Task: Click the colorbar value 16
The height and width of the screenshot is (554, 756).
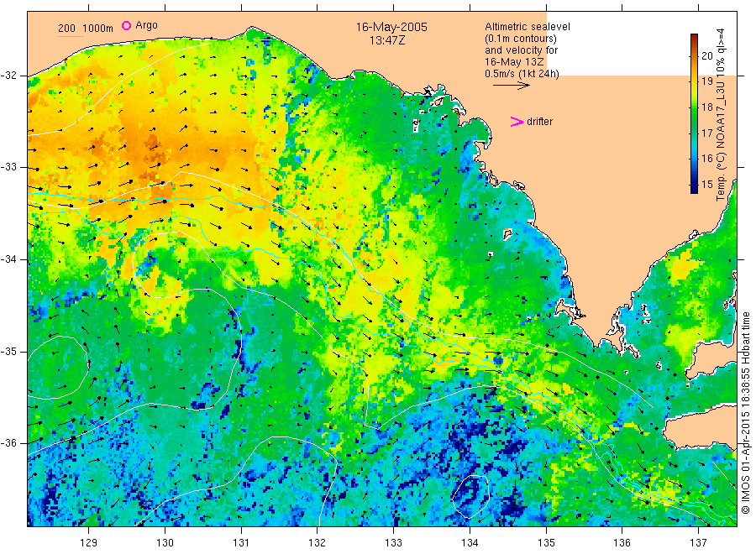Action: tap(706, 159)
